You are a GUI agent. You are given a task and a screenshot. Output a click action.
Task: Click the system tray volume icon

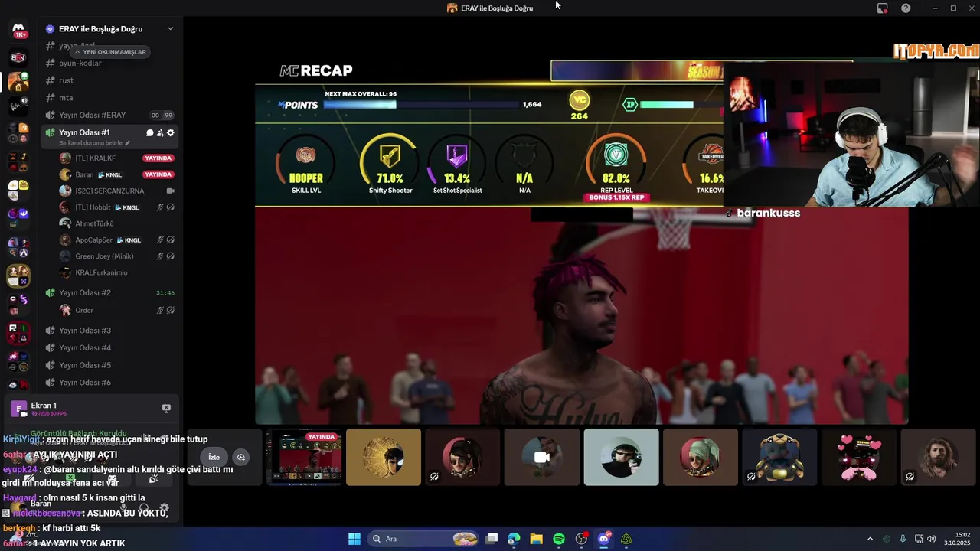click(x=932, y=539)
